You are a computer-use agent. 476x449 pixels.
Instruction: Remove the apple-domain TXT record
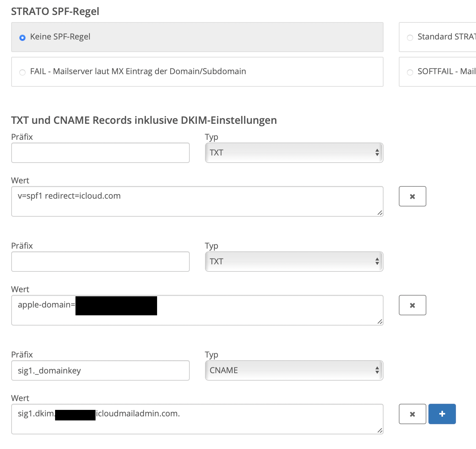[x=412, y=305]
